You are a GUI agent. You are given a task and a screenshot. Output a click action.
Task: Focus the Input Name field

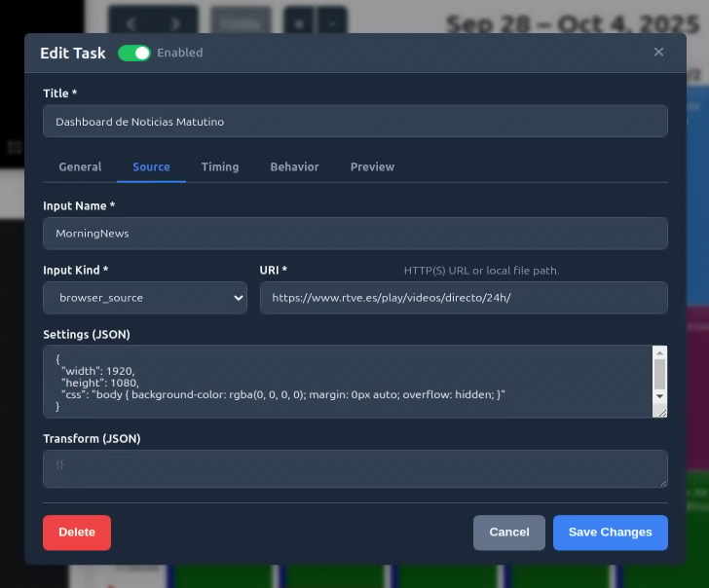(355, 234)
